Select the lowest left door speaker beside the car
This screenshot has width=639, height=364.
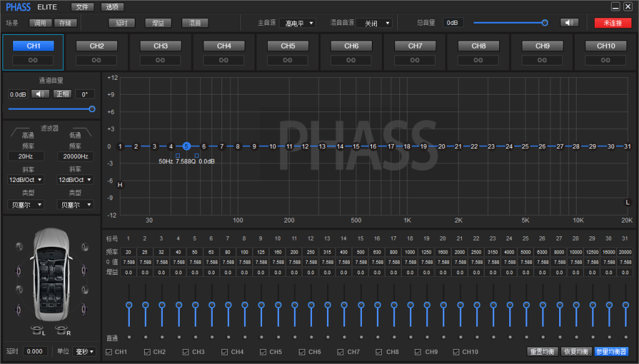[x=18, y=309]
